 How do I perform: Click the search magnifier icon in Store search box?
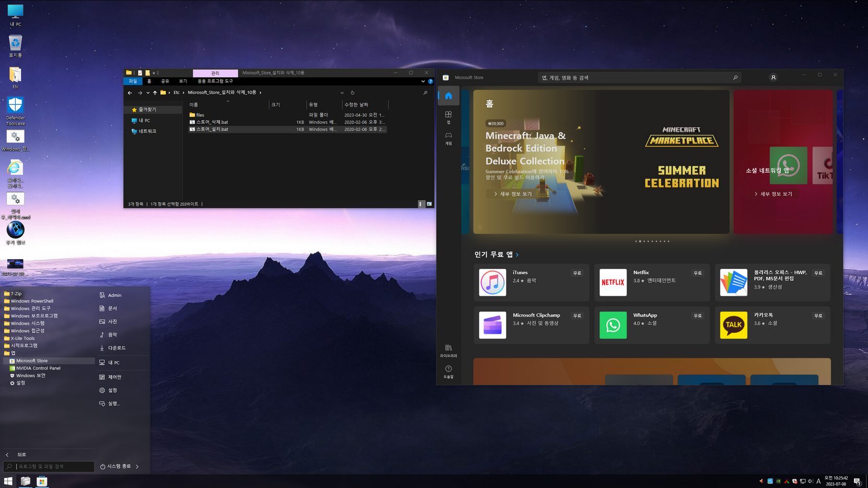tap(735, 78)
